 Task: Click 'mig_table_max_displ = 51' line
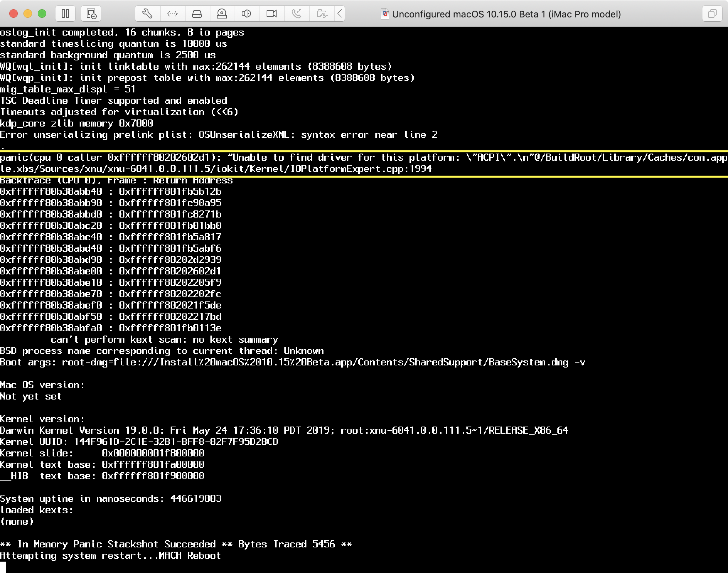68,89
